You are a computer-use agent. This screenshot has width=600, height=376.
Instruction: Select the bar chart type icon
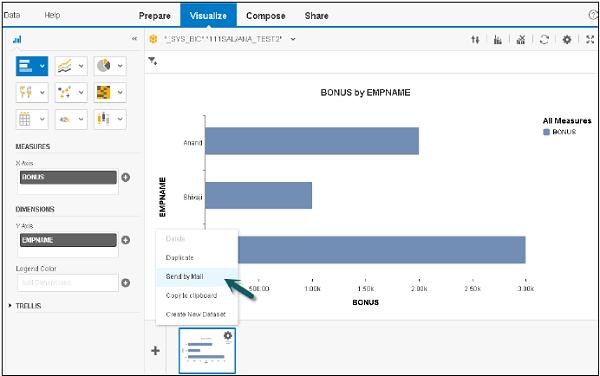26,66
